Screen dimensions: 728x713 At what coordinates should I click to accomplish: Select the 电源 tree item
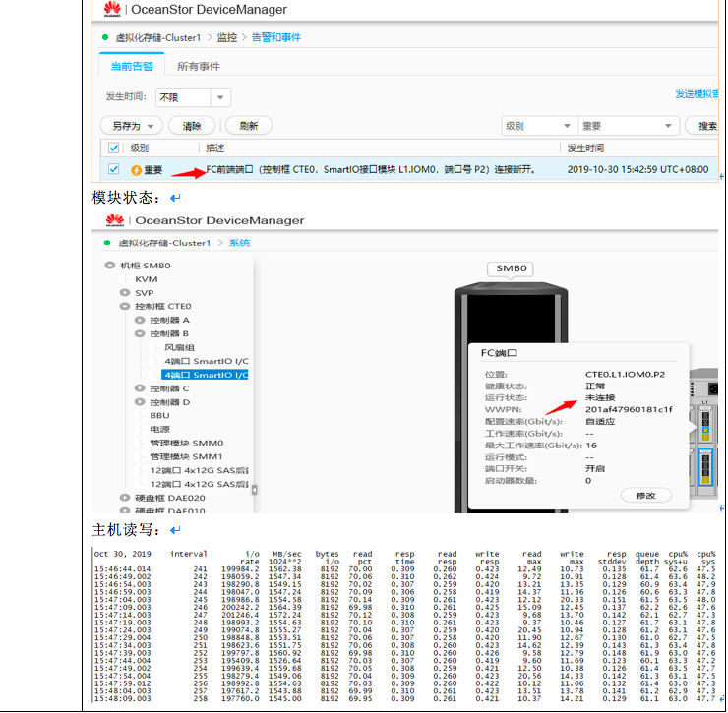[x=159, y=429]
